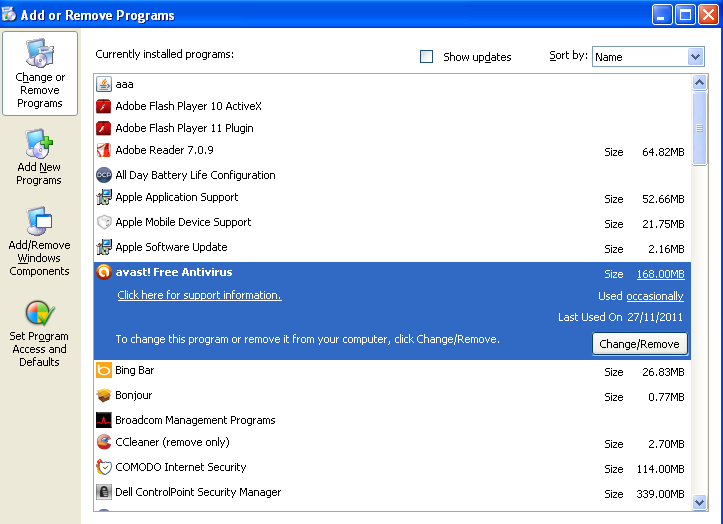The height and width of the screenshot is (524, 723).
Task: Click the Change/Remove button
Action: [639, 344]
